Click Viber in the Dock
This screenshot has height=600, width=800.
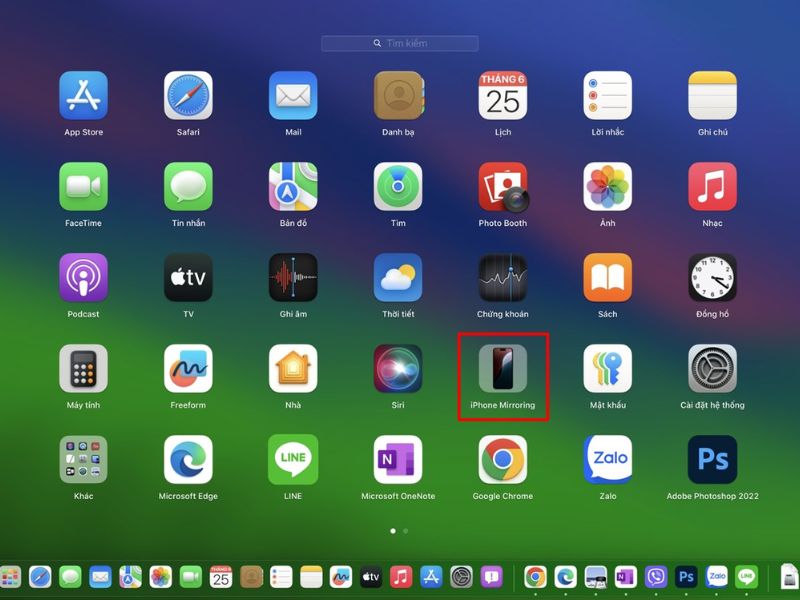point(656,577)
